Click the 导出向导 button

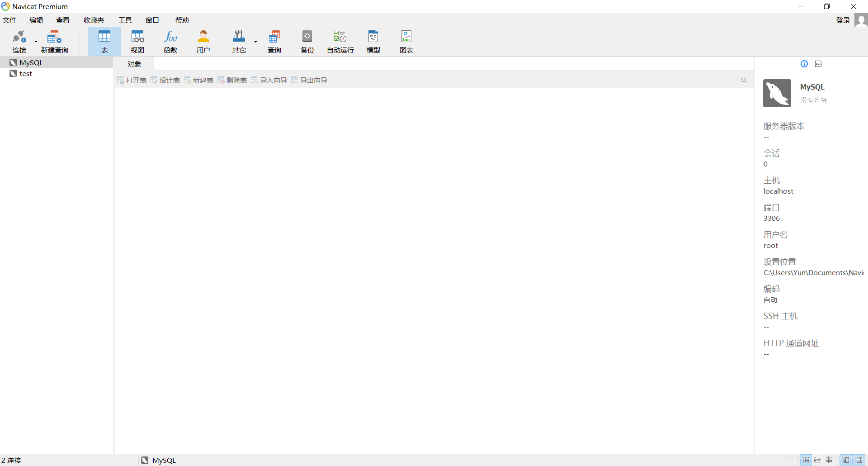point(309,80)
